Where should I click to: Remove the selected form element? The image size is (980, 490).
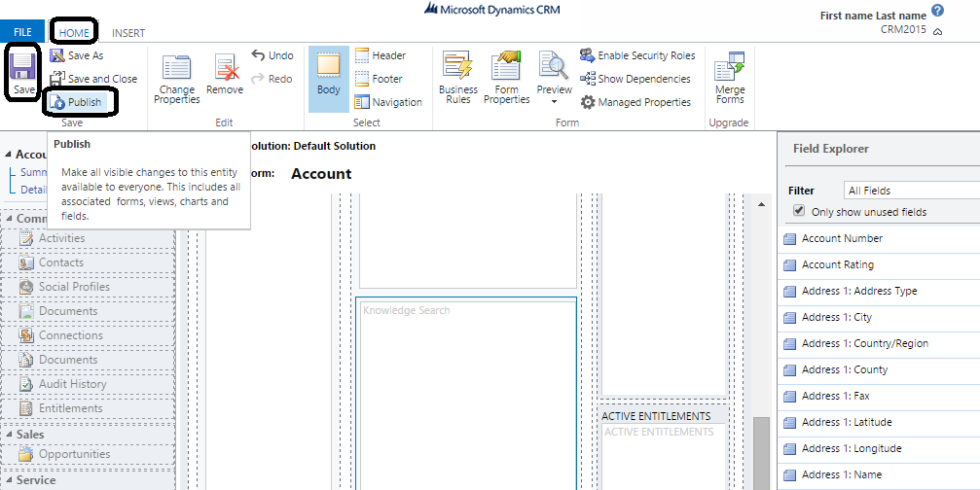click(x=225, y=76)
